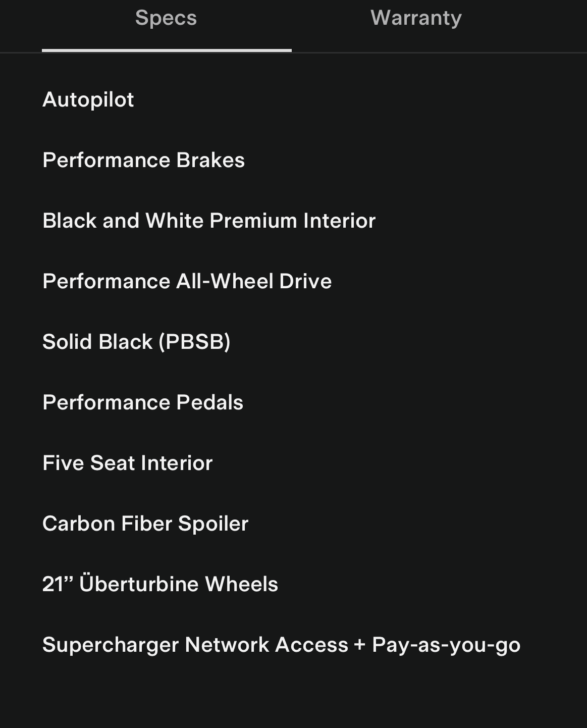This screenshot has height=728, width=587.
Task: Tap Black and White Premium Interior
Action: (x=209, y=221)
